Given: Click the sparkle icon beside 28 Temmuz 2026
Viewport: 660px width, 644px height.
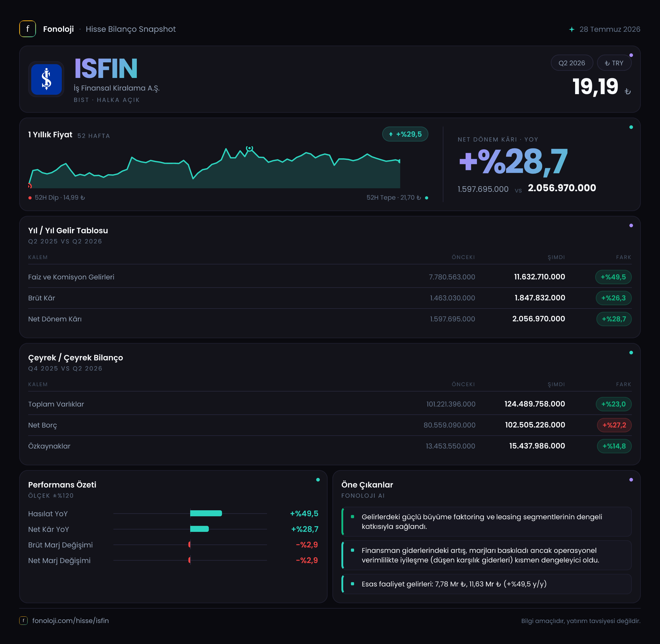Looking at the screenshot, I should point(572,29).
